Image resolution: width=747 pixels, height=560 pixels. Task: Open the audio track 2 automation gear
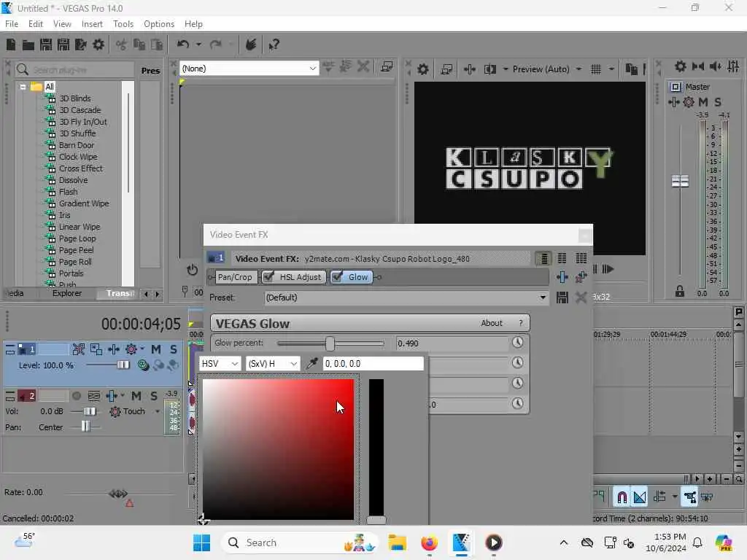pyautogui.click(x=115, y=411)
